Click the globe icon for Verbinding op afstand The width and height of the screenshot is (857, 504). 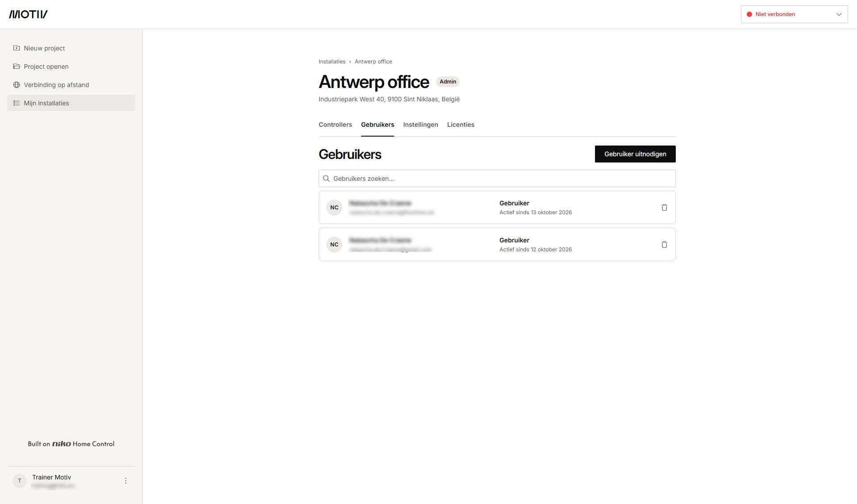click(17, 85)
